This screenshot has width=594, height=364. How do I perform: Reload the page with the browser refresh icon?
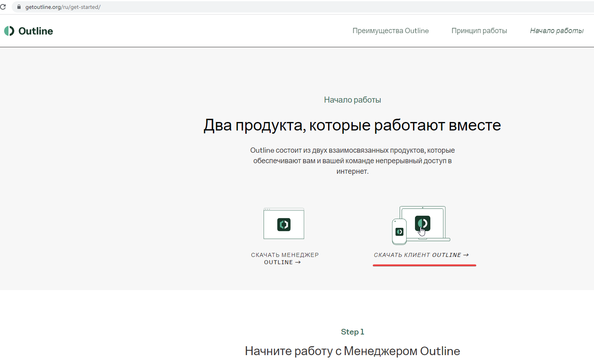tap(3, 7)
